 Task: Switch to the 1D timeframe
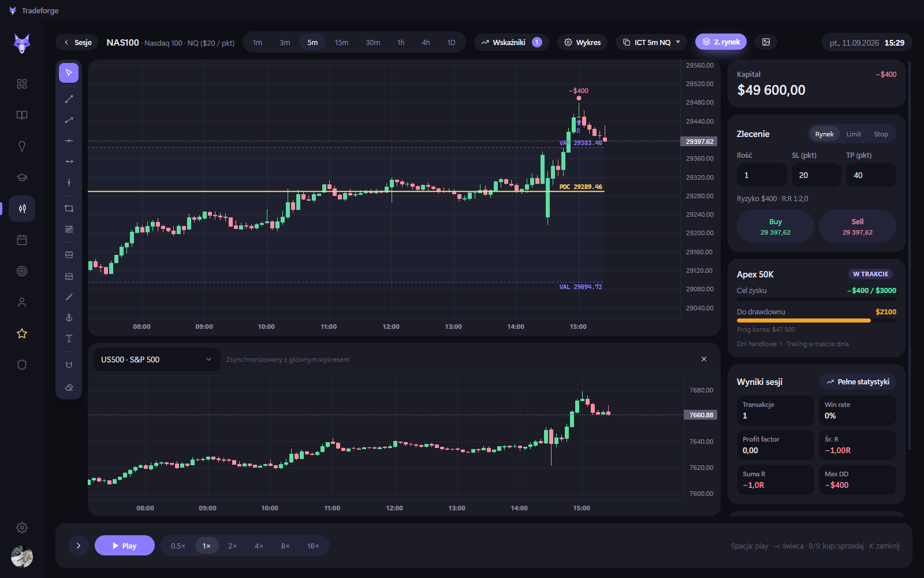(x=451, y=42)
